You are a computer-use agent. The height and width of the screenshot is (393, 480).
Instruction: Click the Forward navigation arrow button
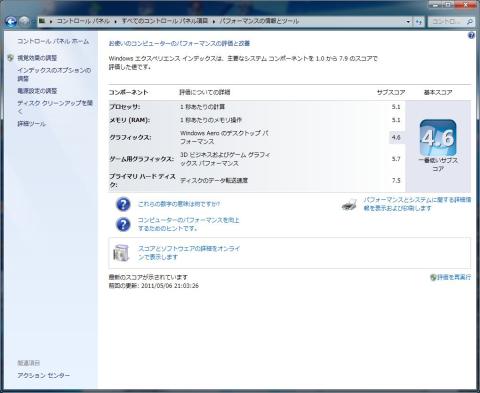coord(24,21)
